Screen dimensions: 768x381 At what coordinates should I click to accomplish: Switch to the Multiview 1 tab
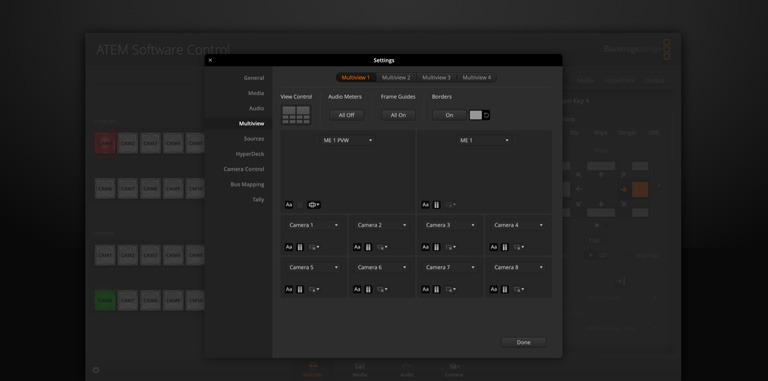point(356,77)
